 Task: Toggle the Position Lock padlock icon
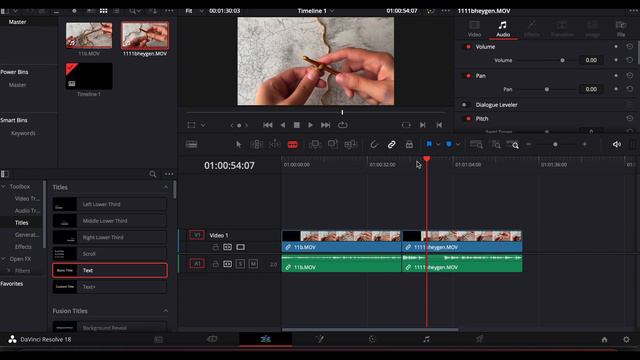[x=409, y=144]
